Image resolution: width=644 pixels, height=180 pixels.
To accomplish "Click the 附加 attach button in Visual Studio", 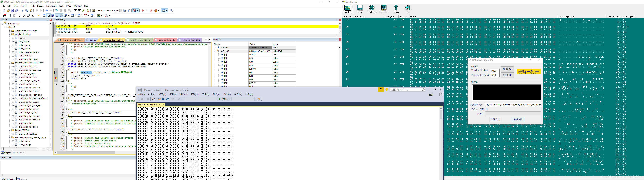I will click(224, 99).
